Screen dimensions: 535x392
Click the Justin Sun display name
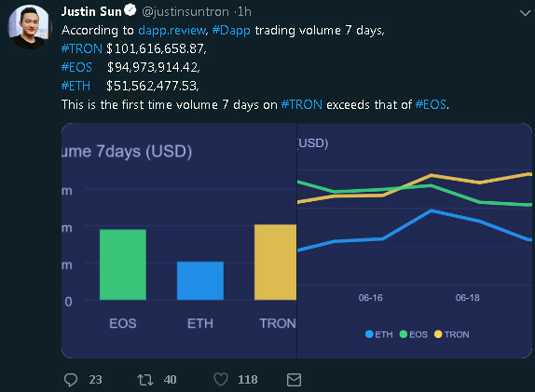(x=91, y=11)
